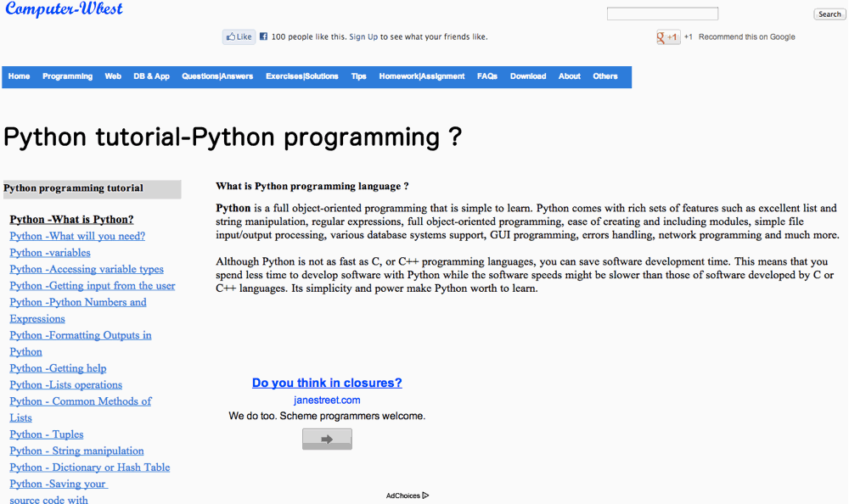
Task: Open Python Numbers and Expressions link
Action: click(x=78, y=311)
